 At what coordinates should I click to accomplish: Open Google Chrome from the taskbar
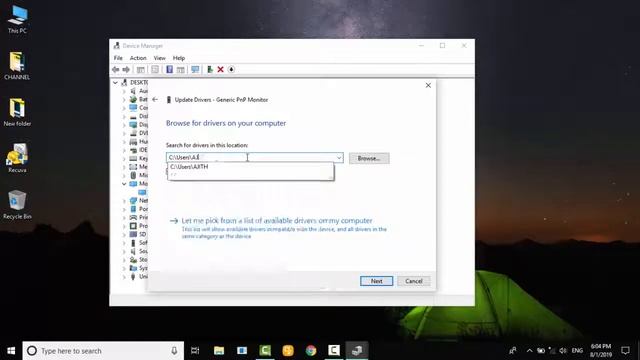tap(311, 351)
